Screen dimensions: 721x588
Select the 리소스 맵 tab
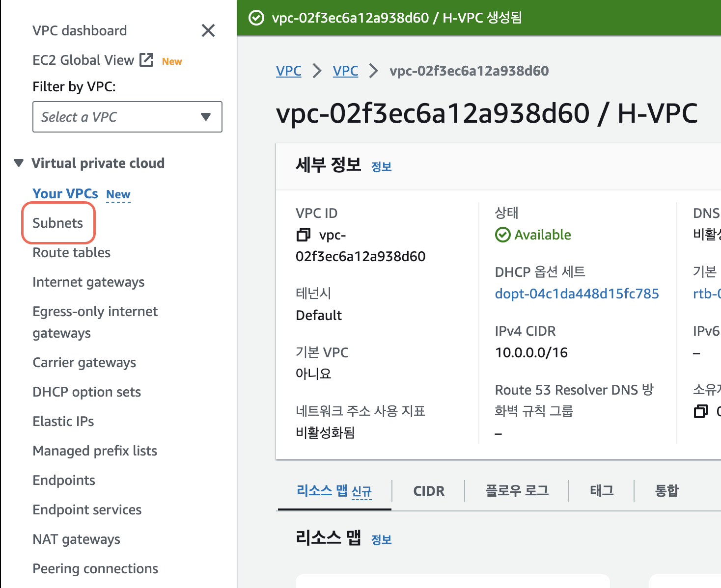pos(334,491)
